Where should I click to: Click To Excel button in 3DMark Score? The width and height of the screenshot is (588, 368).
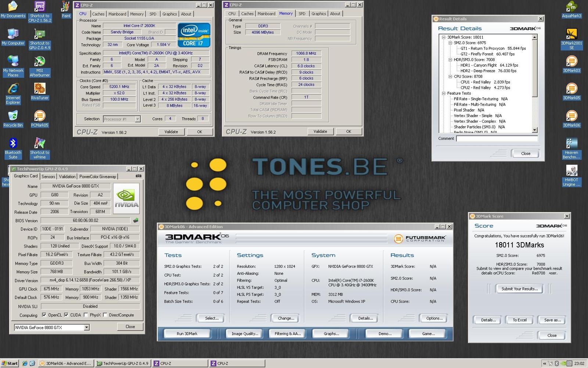coord(520,320)
